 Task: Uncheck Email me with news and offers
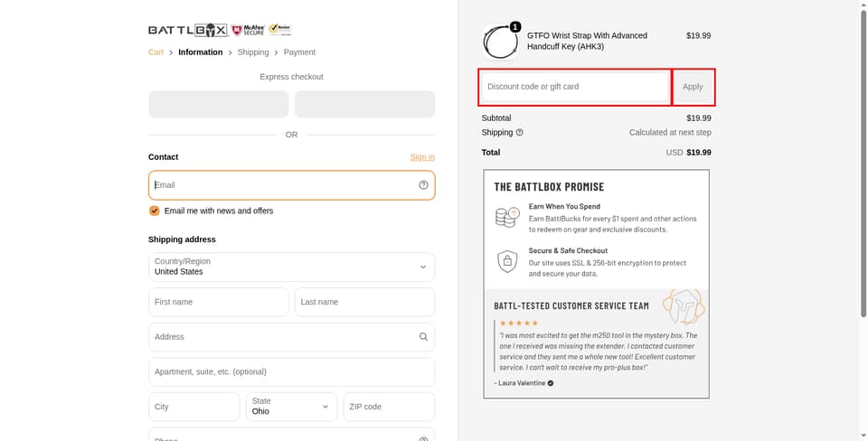pos(155,211)
